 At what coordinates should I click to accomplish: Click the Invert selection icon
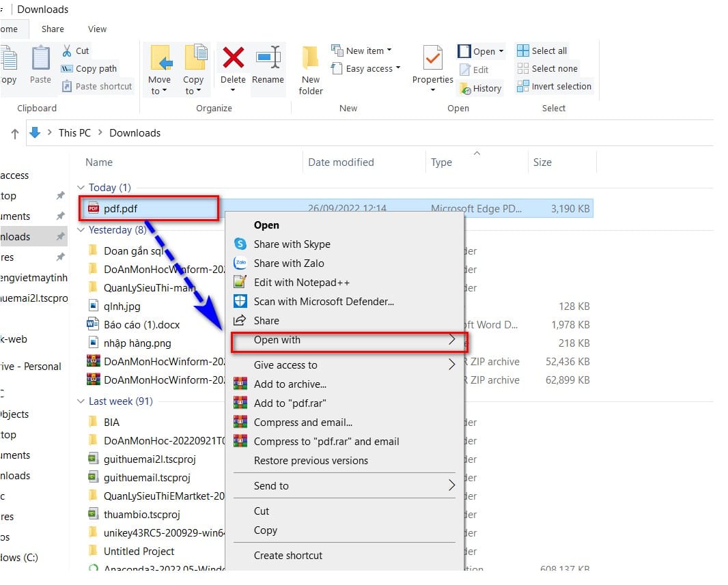click(523, 86)
